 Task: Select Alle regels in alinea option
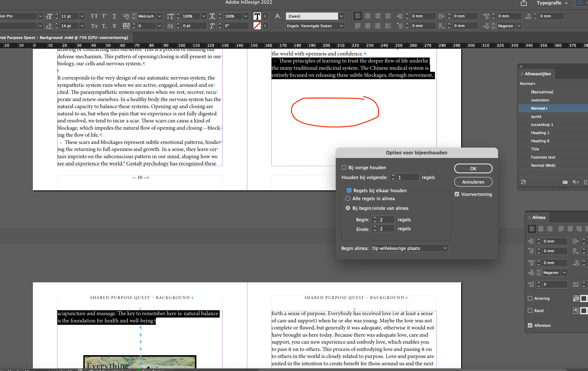[x=348, y=198]
